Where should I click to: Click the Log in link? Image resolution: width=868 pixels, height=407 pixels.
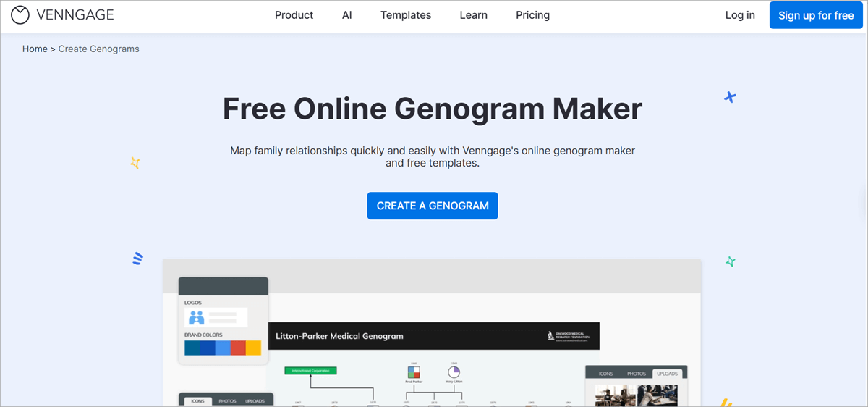[x=740, y=15]
